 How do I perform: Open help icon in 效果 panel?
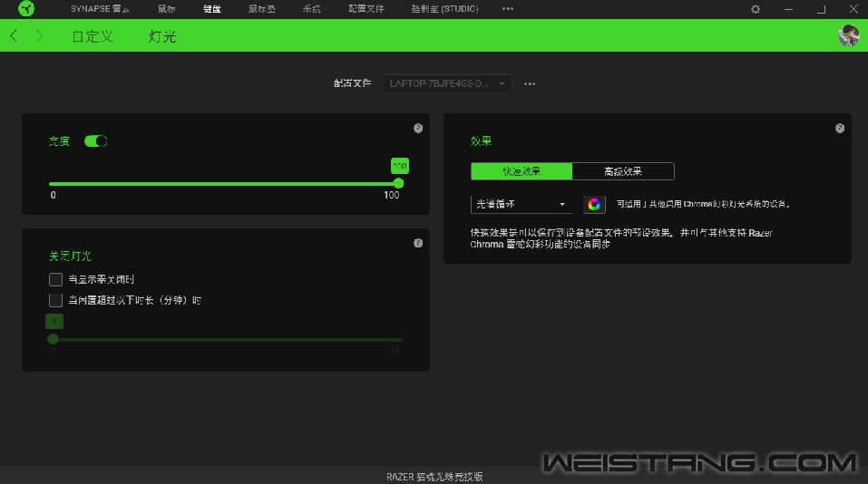(x=840, y=129)
